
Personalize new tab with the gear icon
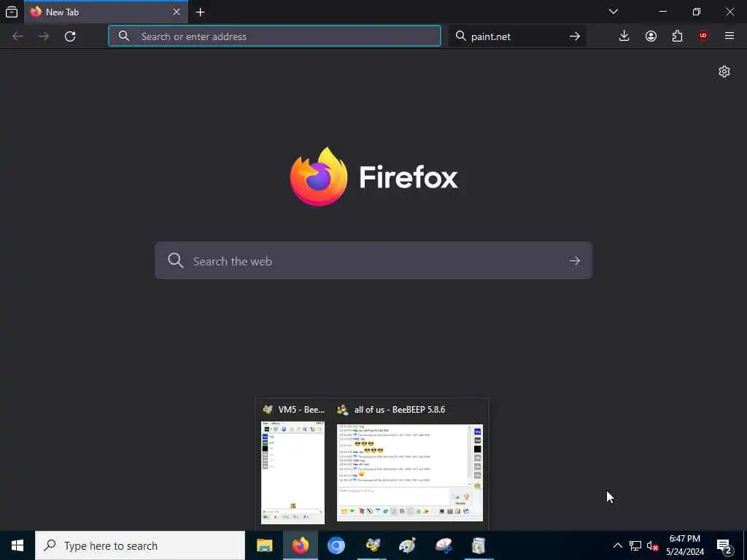pos(724,71)
